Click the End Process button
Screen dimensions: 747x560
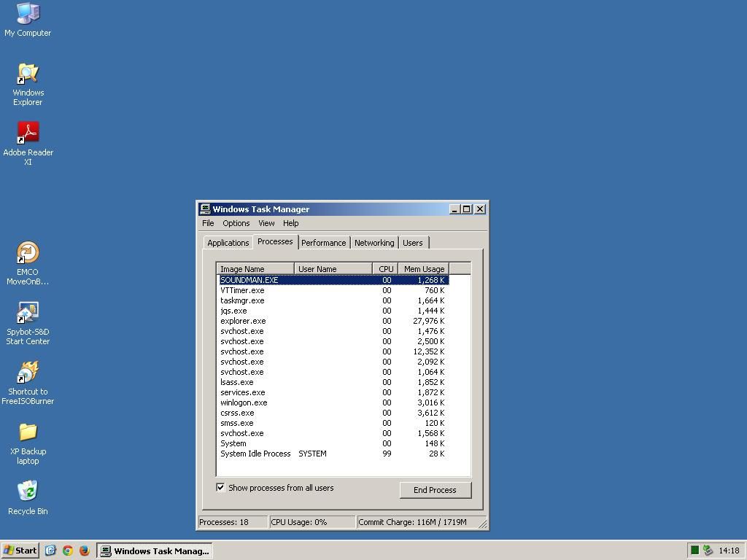coord(436,490)
